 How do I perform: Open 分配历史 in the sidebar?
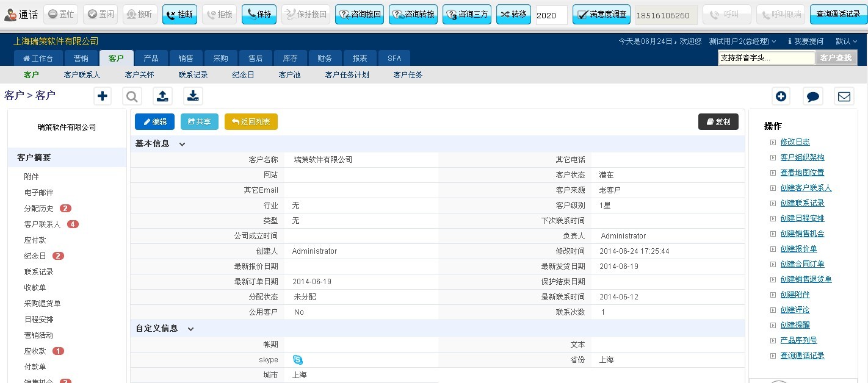[39, 209]
